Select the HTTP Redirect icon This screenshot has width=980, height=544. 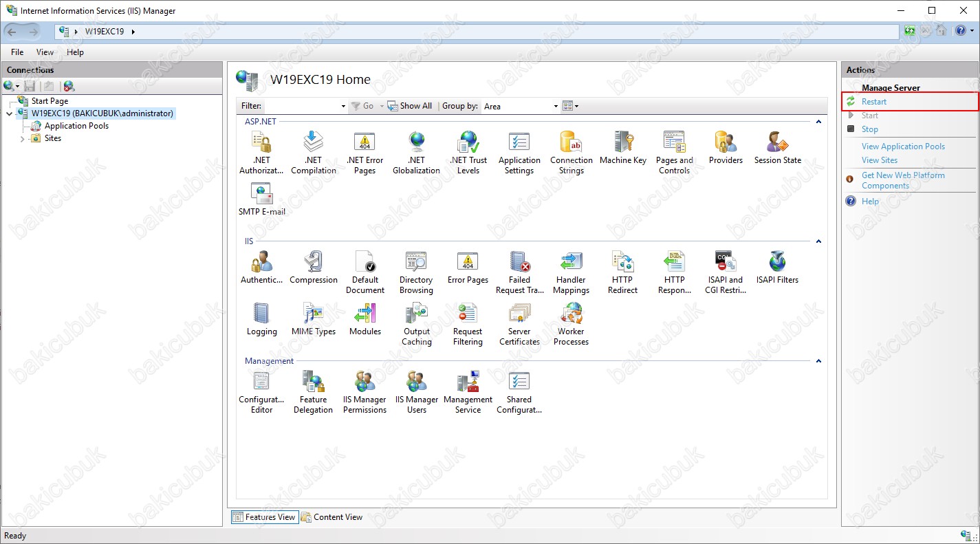622,272
